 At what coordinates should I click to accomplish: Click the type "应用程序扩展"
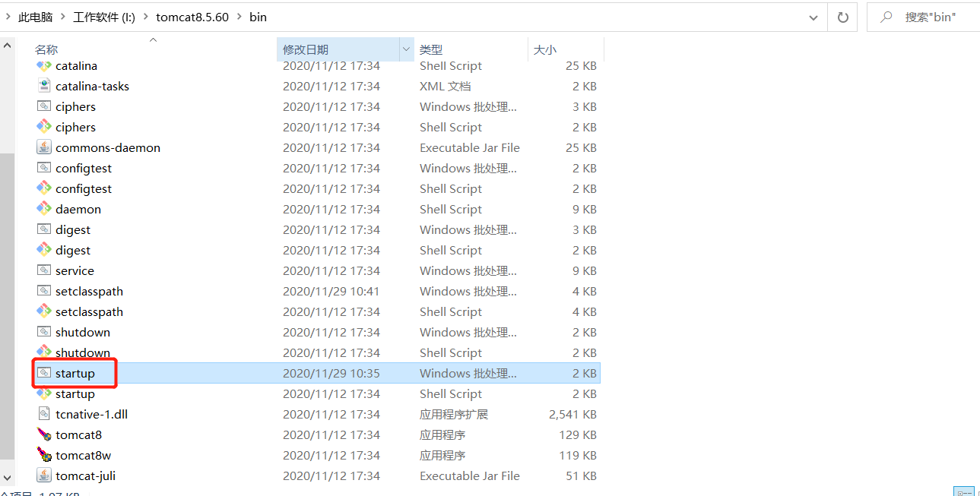[454, 414]
